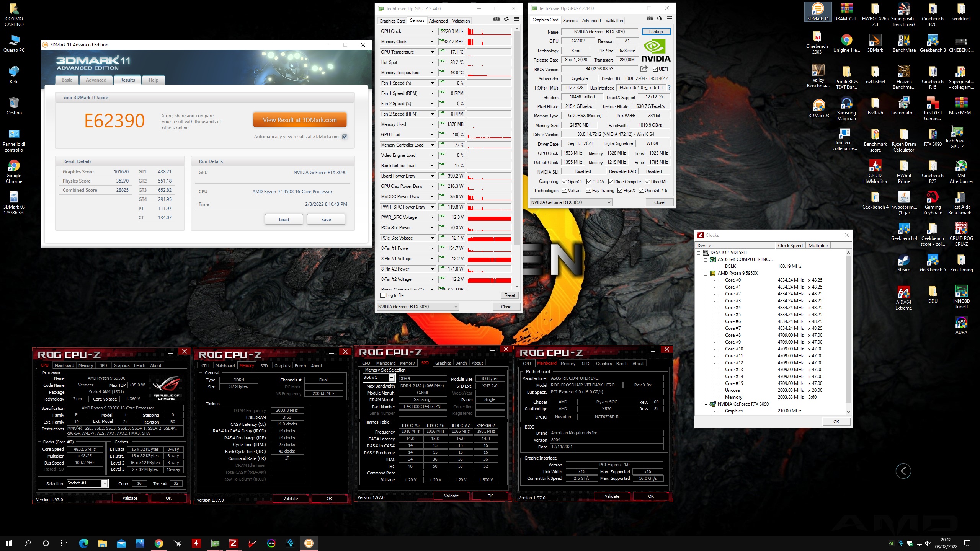Toggle Ray Tracing checkbox in GPU-Z
The image size is (980, 551).
588,190
